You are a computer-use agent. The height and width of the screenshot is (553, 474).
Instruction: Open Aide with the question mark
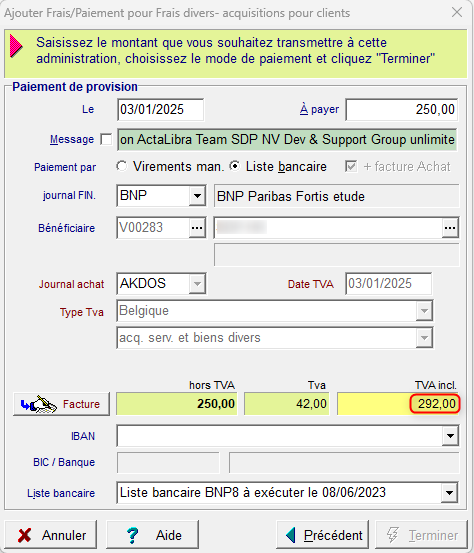point(152,535)
